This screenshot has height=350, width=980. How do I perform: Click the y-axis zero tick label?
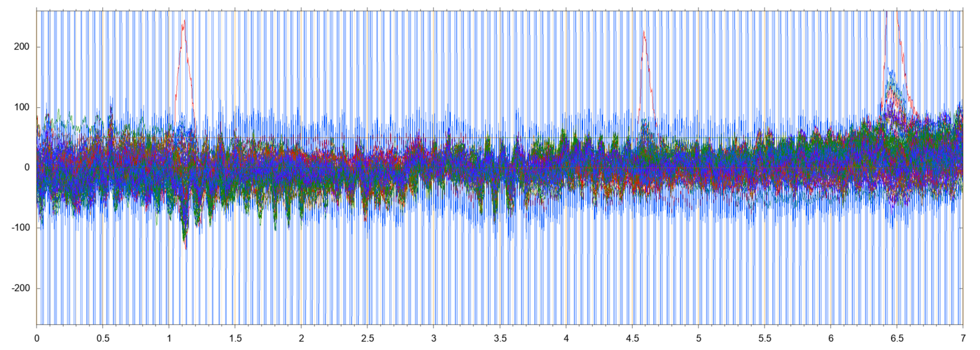pos(27,167)
